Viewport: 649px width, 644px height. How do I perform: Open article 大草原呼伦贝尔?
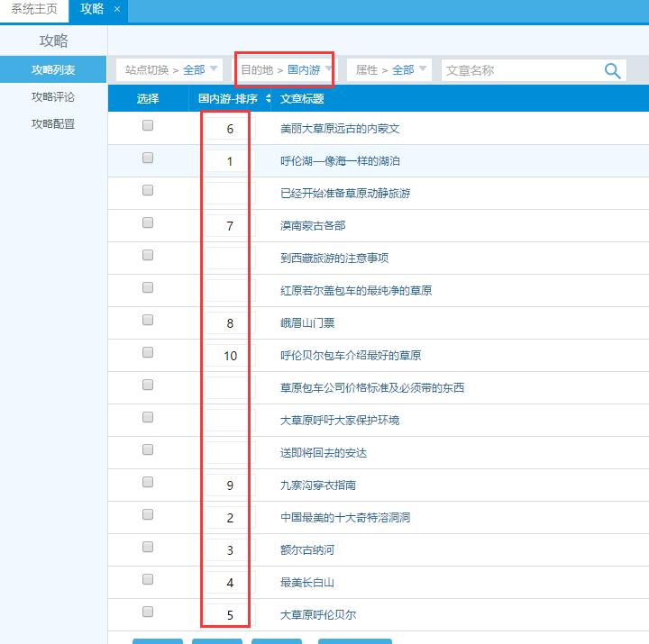tap(318, 614)
